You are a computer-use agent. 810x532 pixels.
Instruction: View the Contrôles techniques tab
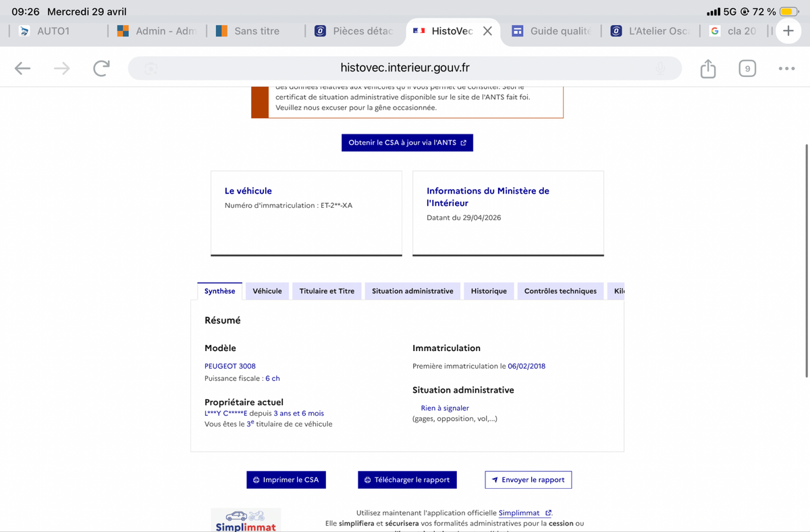pos(560,291)
